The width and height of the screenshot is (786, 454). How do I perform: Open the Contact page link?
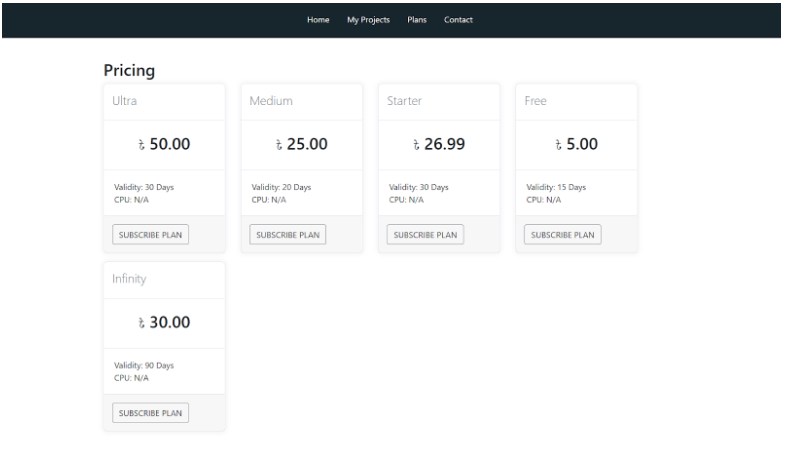(458, 20)
